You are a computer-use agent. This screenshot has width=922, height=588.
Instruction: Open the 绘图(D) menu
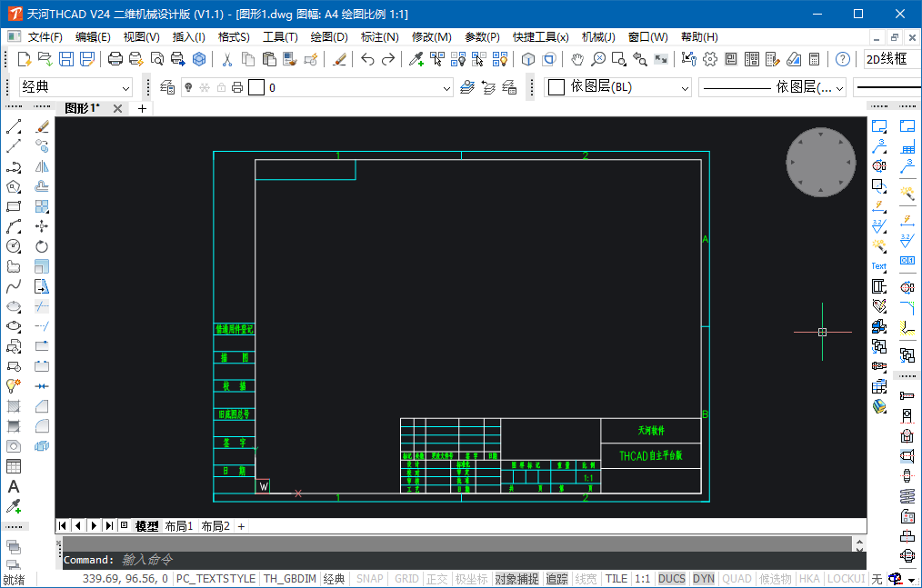coord(328,37)
